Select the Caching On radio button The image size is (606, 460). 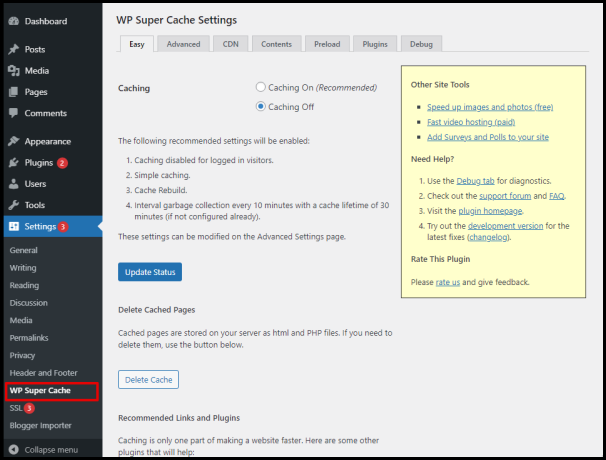tap(261, 87)
